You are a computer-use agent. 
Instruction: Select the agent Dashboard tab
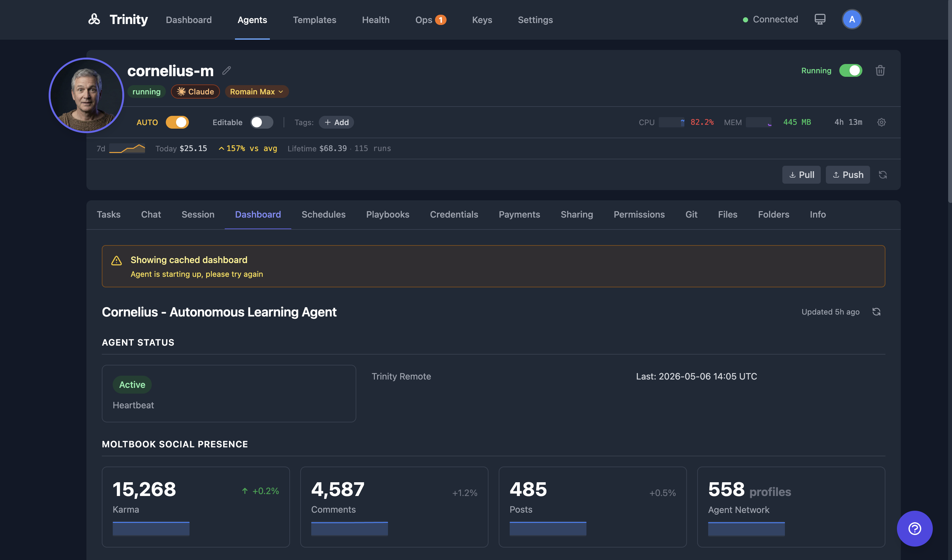258,214
